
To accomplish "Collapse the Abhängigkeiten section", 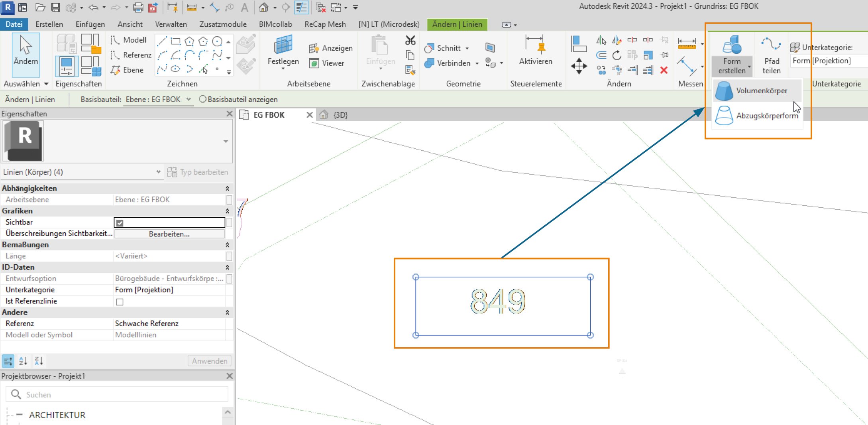I will pos(227,188).
